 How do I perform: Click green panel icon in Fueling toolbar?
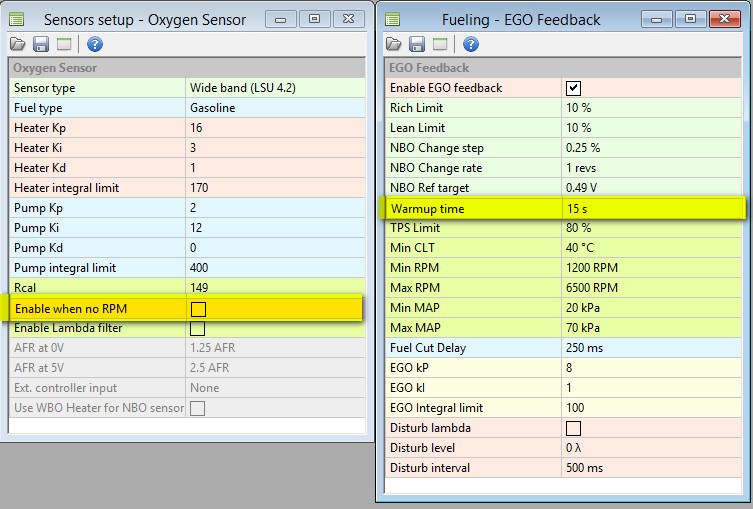[440, 44]
